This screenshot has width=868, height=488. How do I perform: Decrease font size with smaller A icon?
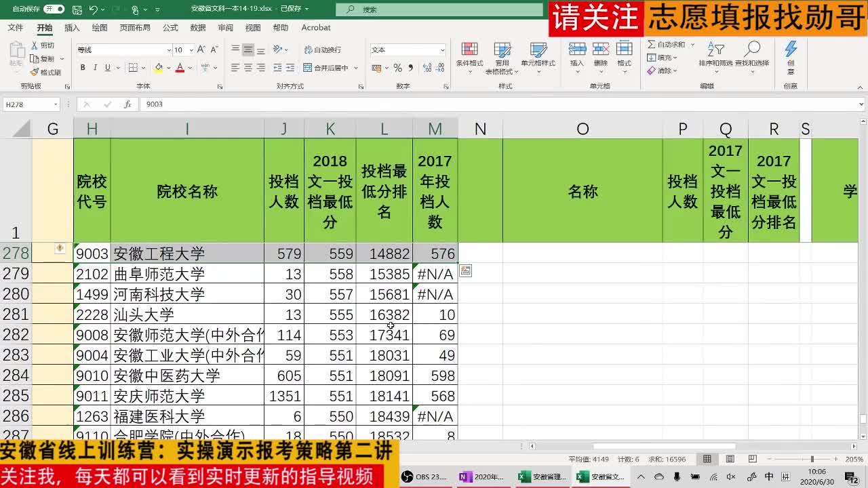pos(214,49)
